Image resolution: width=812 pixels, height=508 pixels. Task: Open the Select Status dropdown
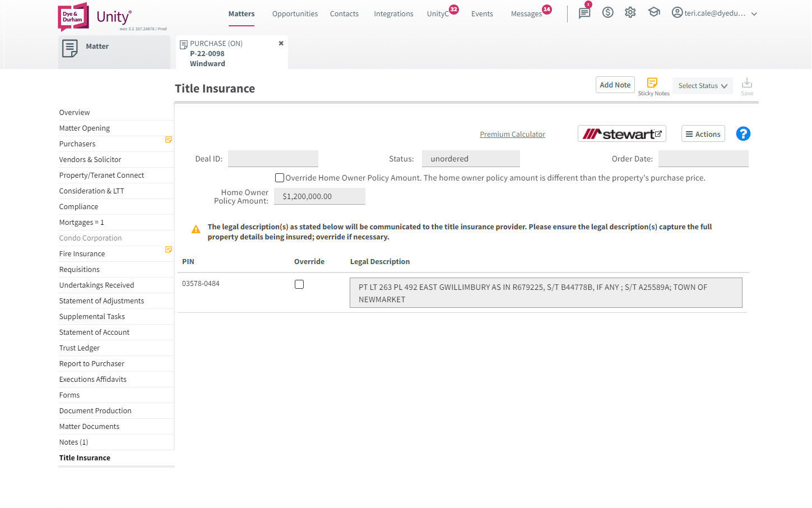pos(702,85)
